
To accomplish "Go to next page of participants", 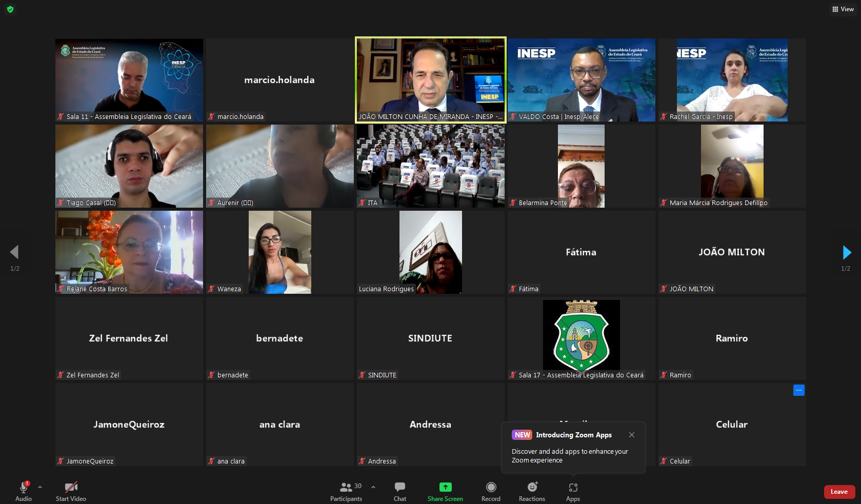I will point(847,252).
